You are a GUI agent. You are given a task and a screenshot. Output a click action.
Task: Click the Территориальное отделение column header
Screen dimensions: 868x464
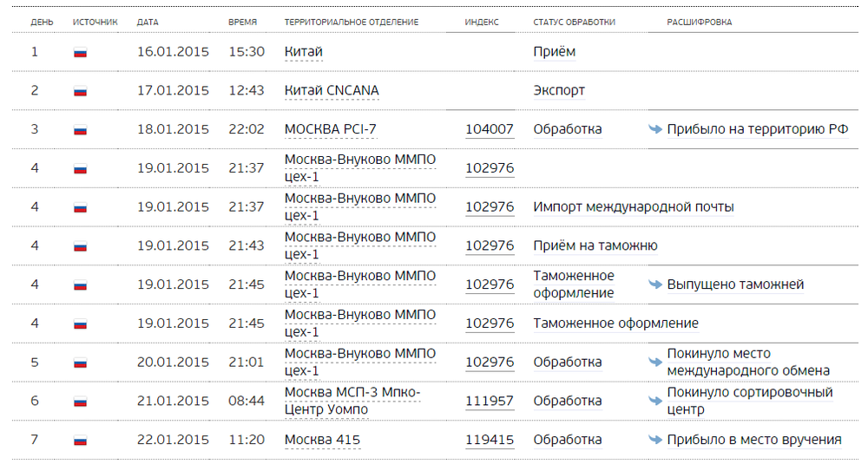[x=352, y=23]
